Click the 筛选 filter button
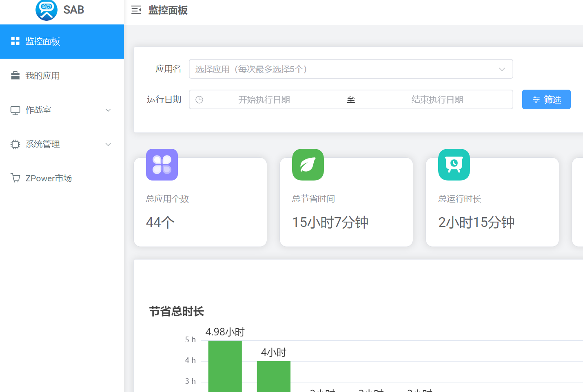The width and height of the screenshot is (583, 392). [546, 99]
